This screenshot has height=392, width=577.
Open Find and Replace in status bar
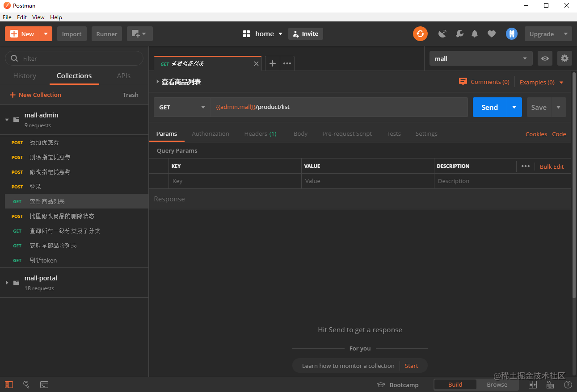click(26, 384)
